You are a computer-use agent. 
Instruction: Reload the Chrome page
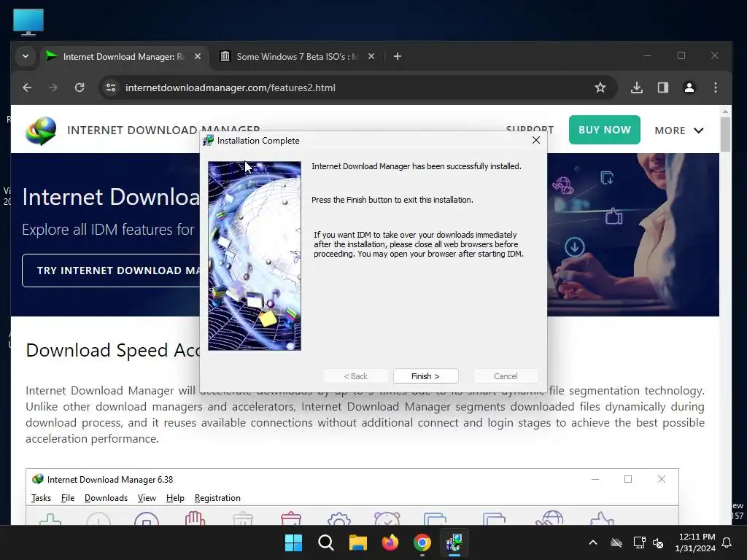80,87
